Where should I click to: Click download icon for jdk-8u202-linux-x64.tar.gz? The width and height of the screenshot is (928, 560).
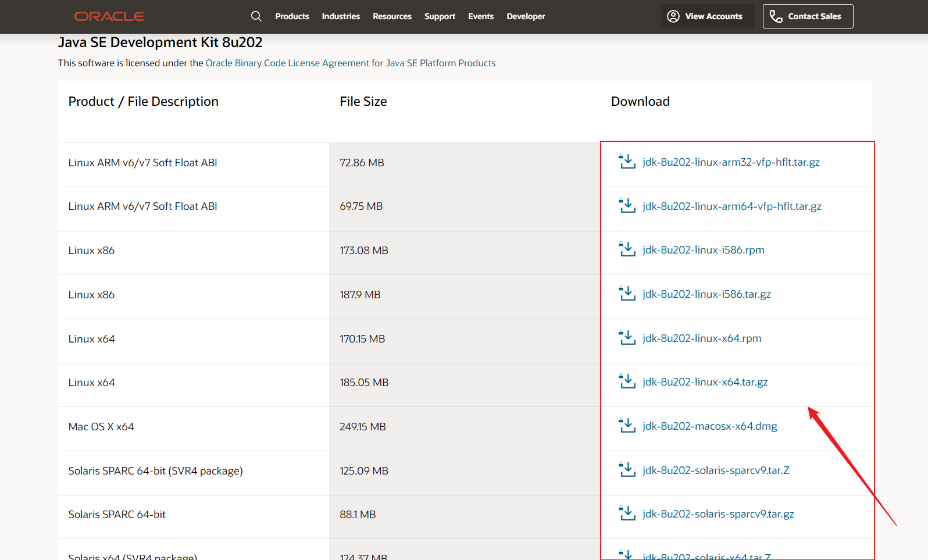[627, 381]
